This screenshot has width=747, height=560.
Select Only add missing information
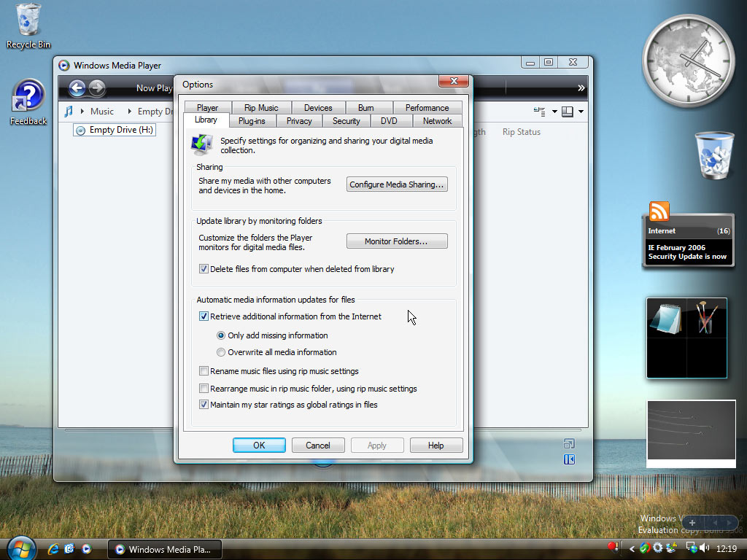pyautogui.click(x=220, y=335)
